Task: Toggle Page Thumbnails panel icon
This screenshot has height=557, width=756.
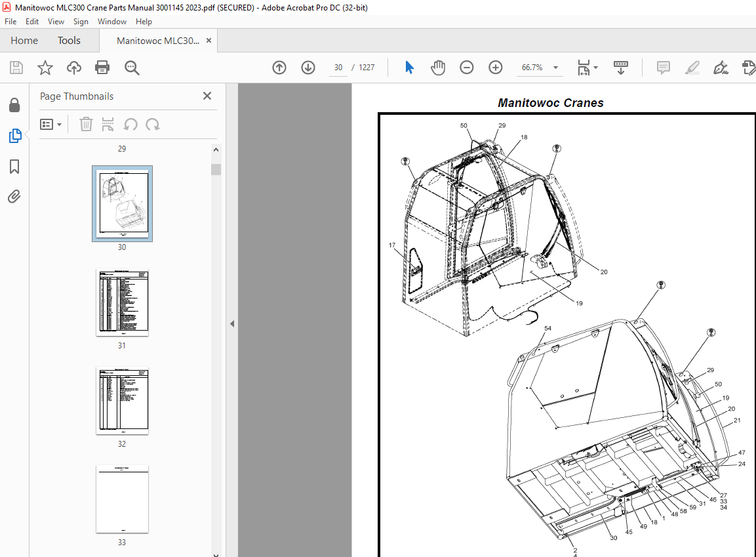Action: pos(15,136)
